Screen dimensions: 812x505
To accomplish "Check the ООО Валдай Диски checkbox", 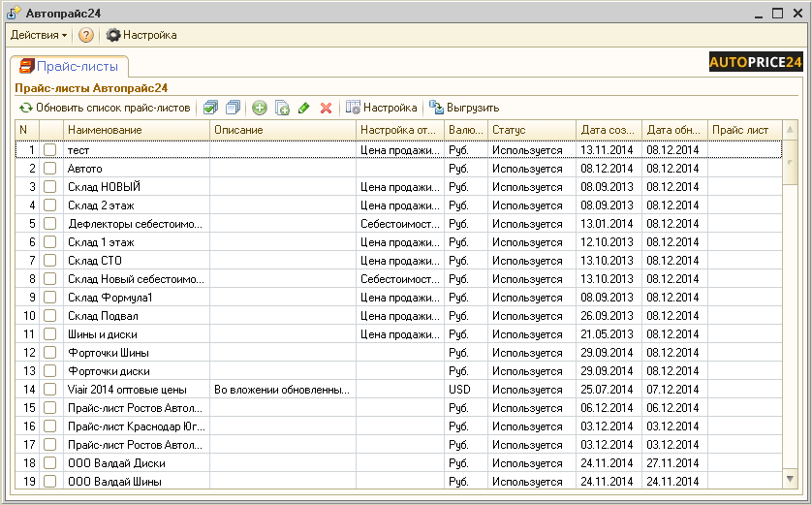I will (49, 463).
